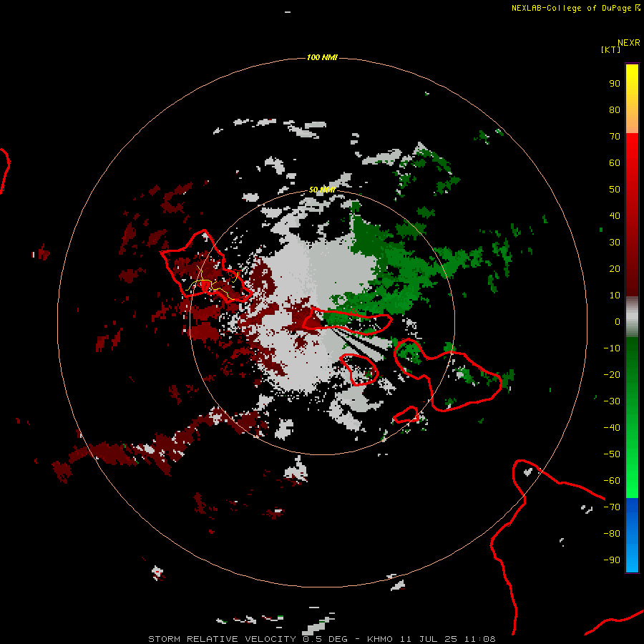Click the yellow top segment of color bar
The height and width of the screenshot is (644, 644).
pos(632,99)
